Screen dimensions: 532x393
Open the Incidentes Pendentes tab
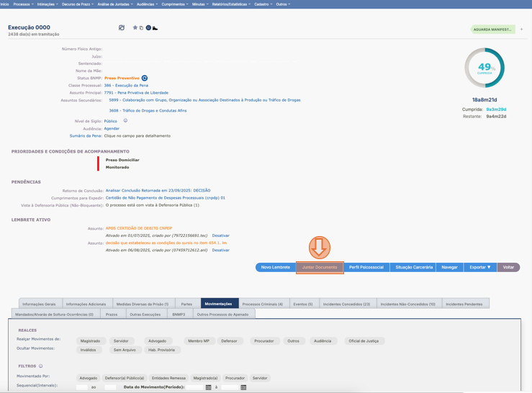(x=464, y=304)
